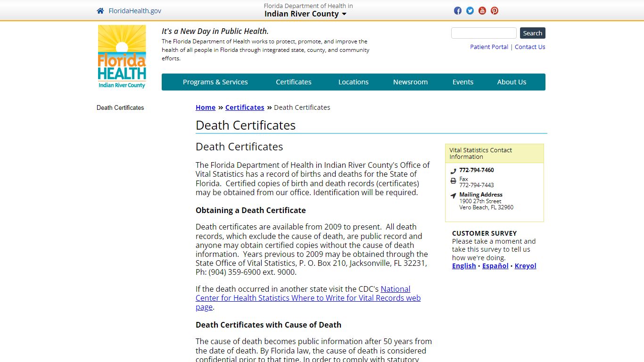Click the Certificates breadcrumb link
The height and width of the screenshot is (362, 644).
(x=245, y=107)
